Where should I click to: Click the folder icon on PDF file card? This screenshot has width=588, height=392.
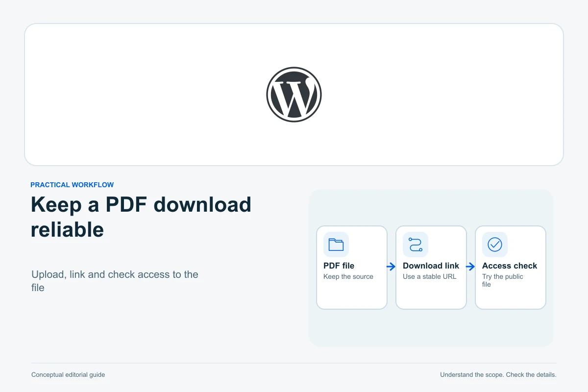click(x=336, y=245)
